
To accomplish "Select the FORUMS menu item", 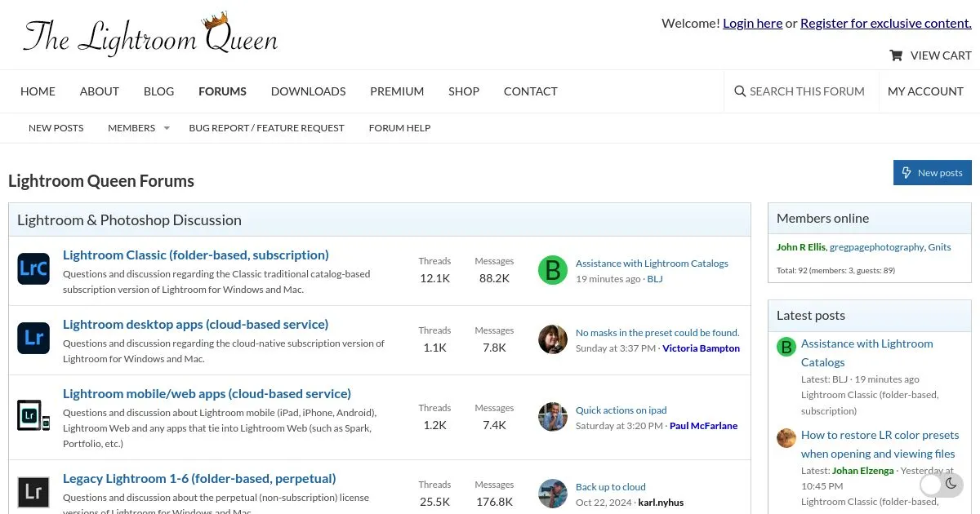I will [222, 91].
